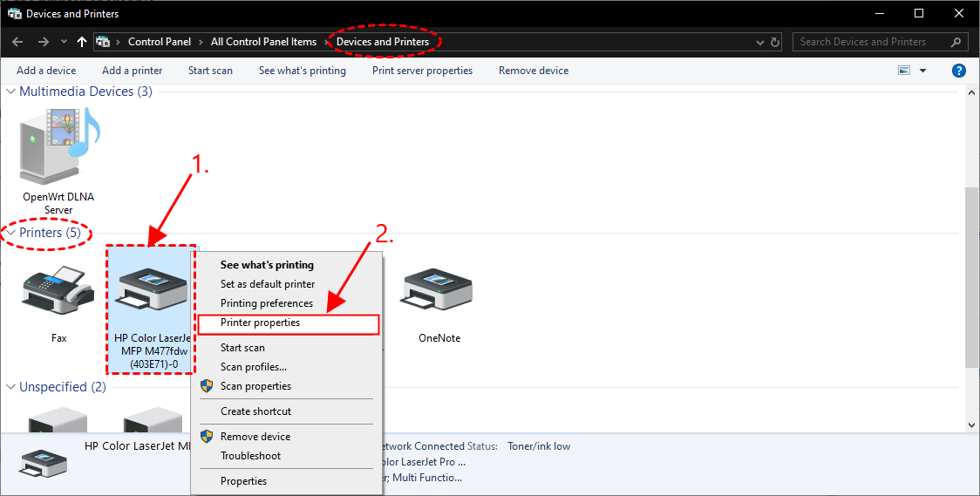Click Print server properties button
The width and height of the screenshot is (980, 496).
pos(422,71)
